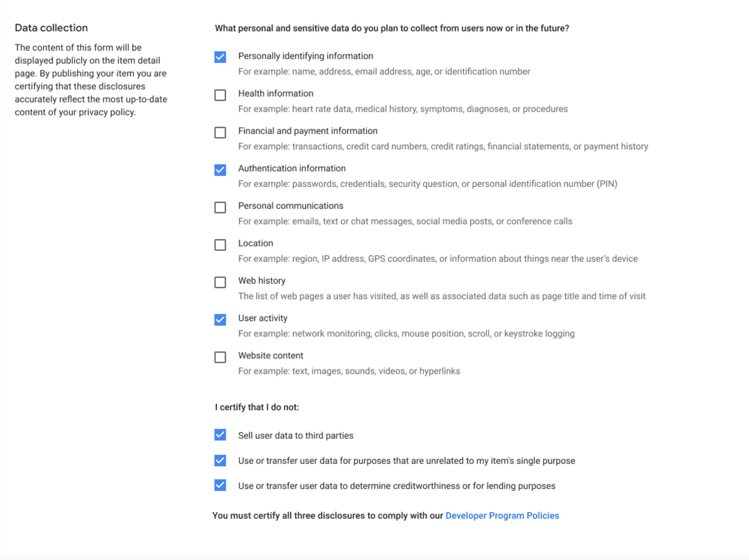Enable Health information data collection
Screen dimensions: 749x560
(x=220, y=94)
